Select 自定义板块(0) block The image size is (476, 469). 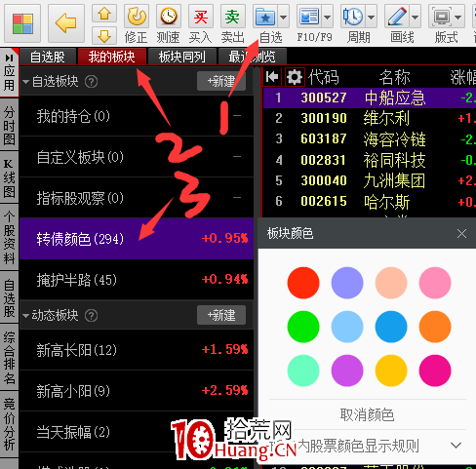click(x=137, y=157)
